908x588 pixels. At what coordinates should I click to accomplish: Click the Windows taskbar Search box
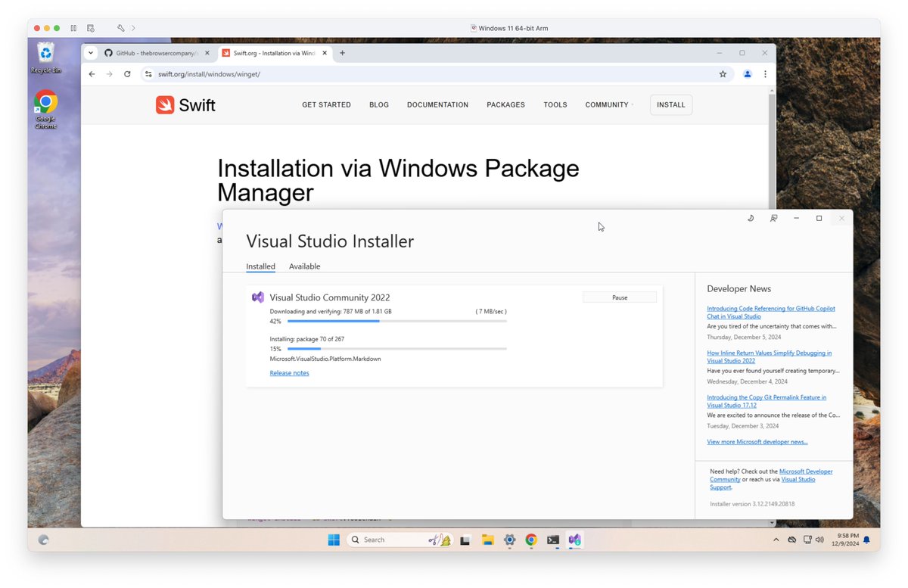[x=400, y=540]
